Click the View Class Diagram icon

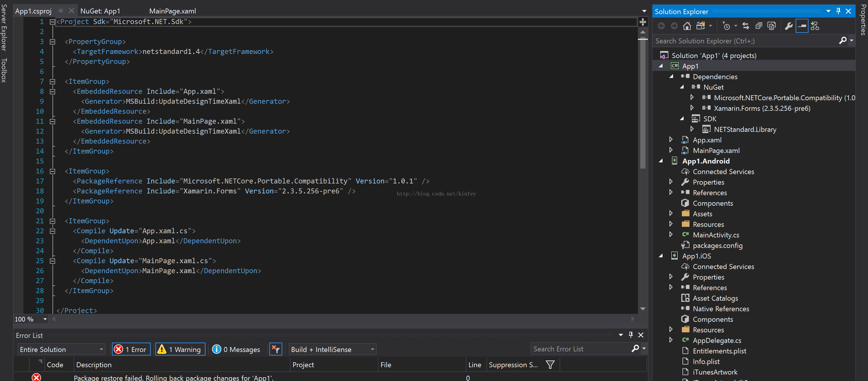tap(815, 26)
